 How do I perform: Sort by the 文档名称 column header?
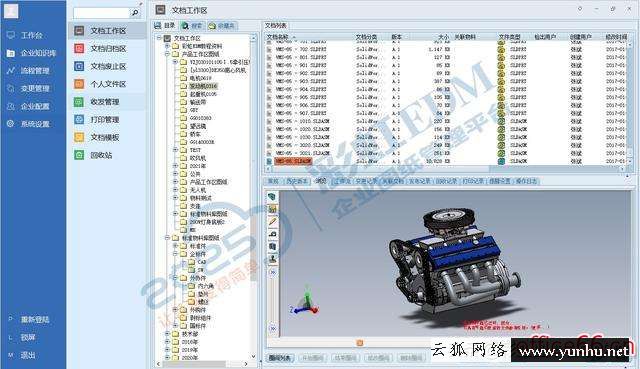pos(278,37)
